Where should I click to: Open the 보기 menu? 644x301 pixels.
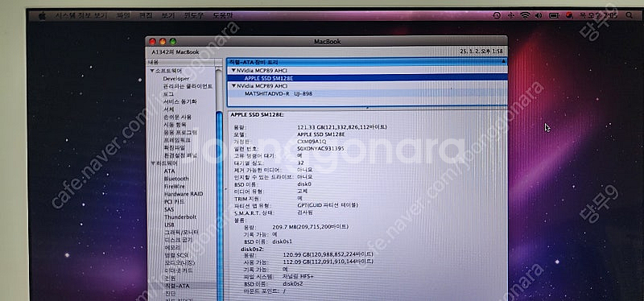click(168, 15)
